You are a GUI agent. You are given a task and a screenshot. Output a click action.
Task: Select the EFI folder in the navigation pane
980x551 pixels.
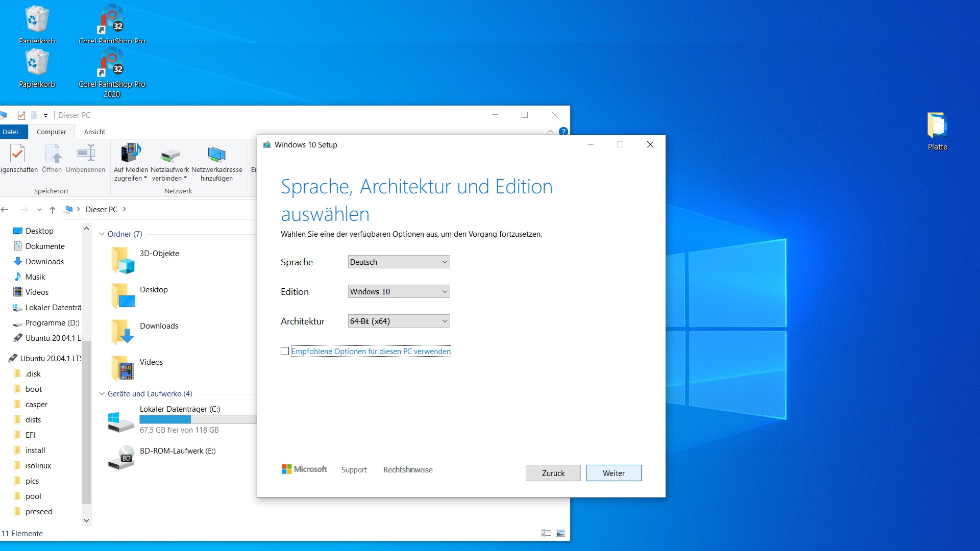[30, 435]
